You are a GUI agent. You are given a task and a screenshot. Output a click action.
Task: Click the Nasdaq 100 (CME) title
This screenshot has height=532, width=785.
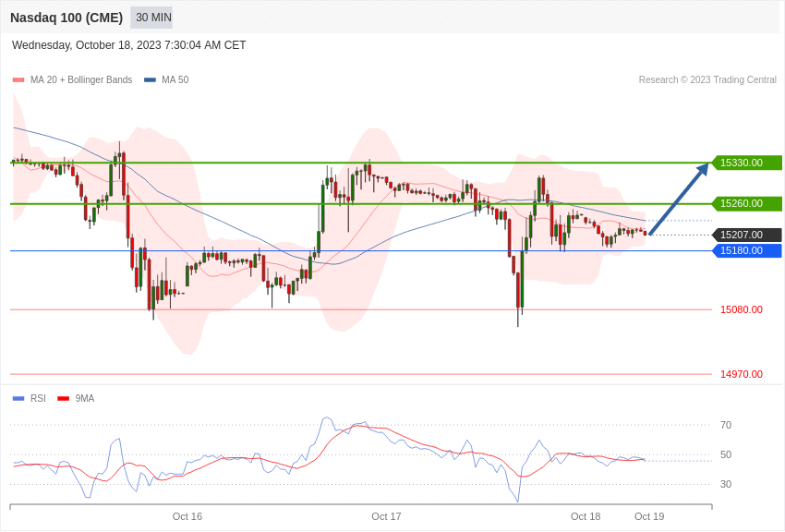[x=66, y=18]
